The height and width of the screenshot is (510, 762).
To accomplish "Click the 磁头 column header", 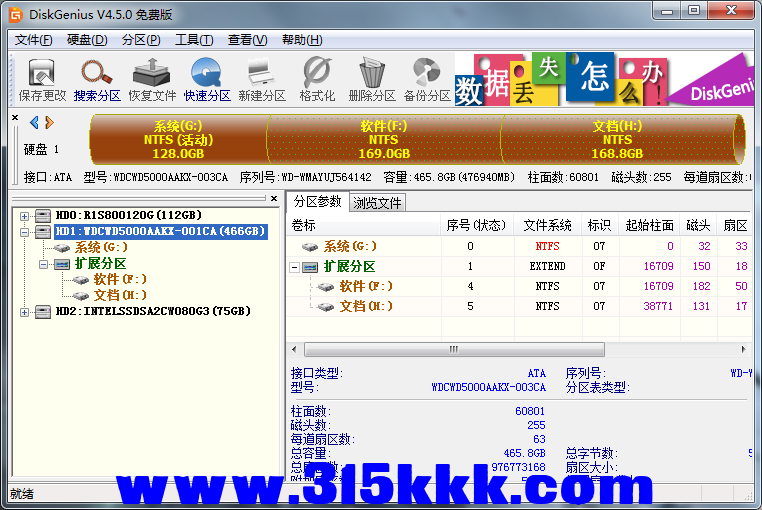I will (x=699, y=225).
